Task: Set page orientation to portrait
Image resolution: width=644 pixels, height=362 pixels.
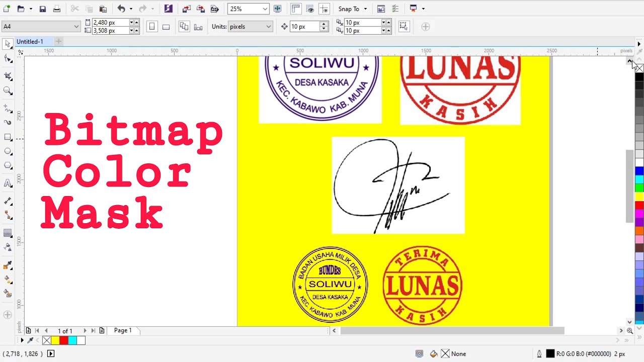Action: pos(152,27)
